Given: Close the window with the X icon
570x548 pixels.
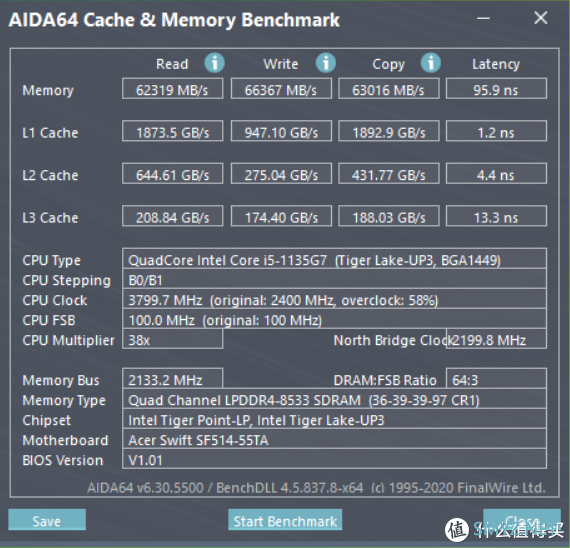Looking at the screenshot, I should click(541, 18).
